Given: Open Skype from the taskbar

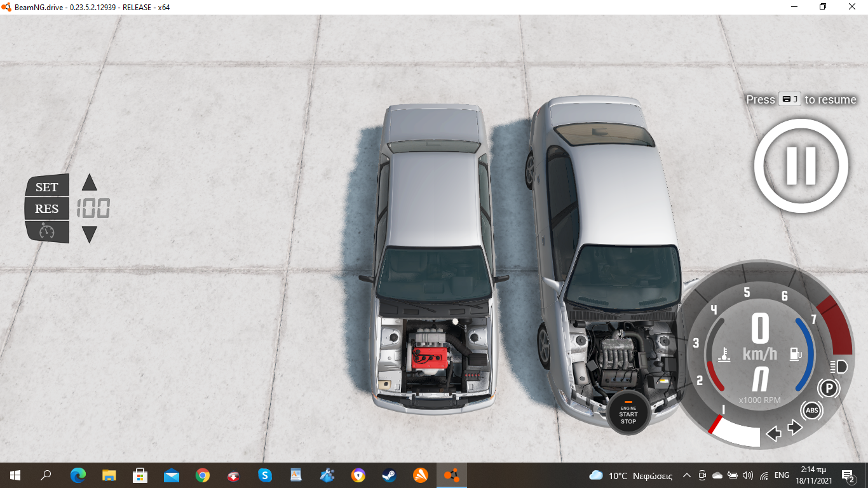Looking at the screenshot, I should pyautogui.click(x=265, y=475).
